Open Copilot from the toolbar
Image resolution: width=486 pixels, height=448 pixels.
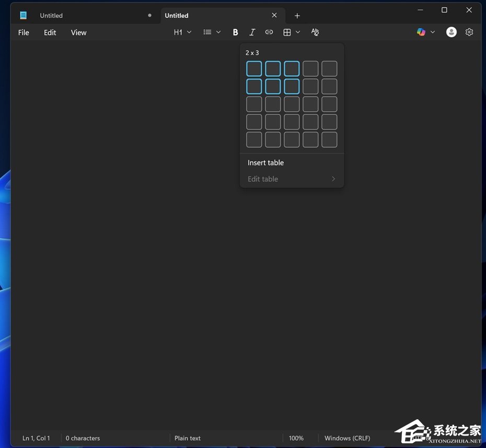coord(421,32)
